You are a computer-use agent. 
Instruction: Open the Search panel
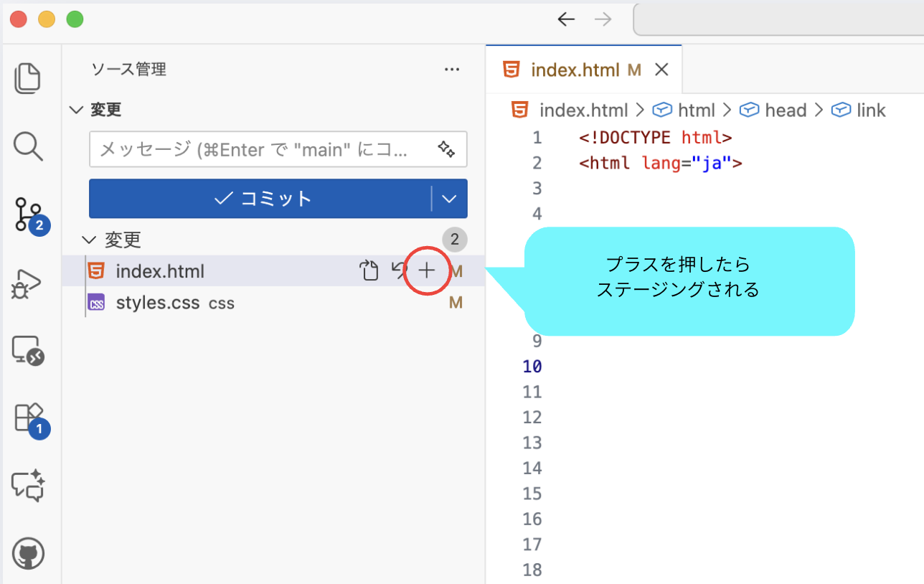click(28, 146)
